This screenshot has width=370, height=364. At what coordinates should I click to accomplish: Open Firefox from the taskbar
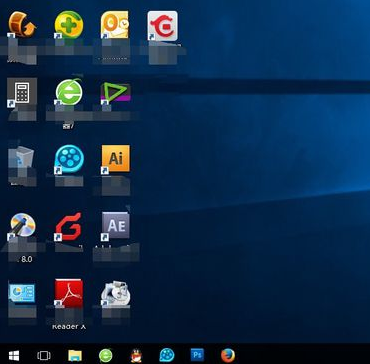click(x=228, y=355)
